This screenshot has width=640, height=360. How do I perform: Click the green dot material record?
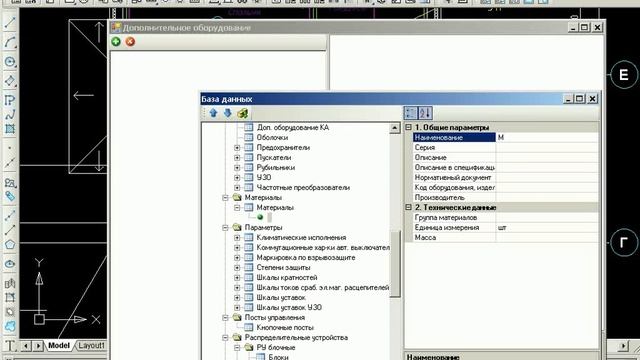pos(260,217)
